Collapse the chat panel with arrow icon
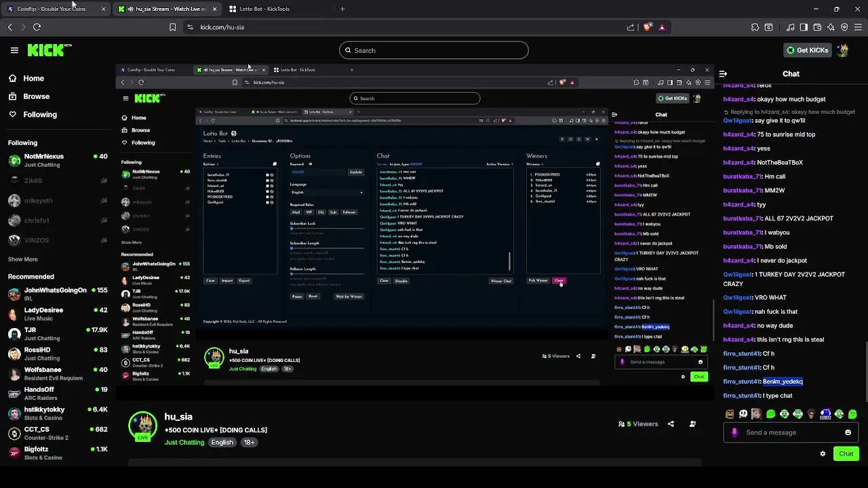868x488 pixels. coord(723,74)
